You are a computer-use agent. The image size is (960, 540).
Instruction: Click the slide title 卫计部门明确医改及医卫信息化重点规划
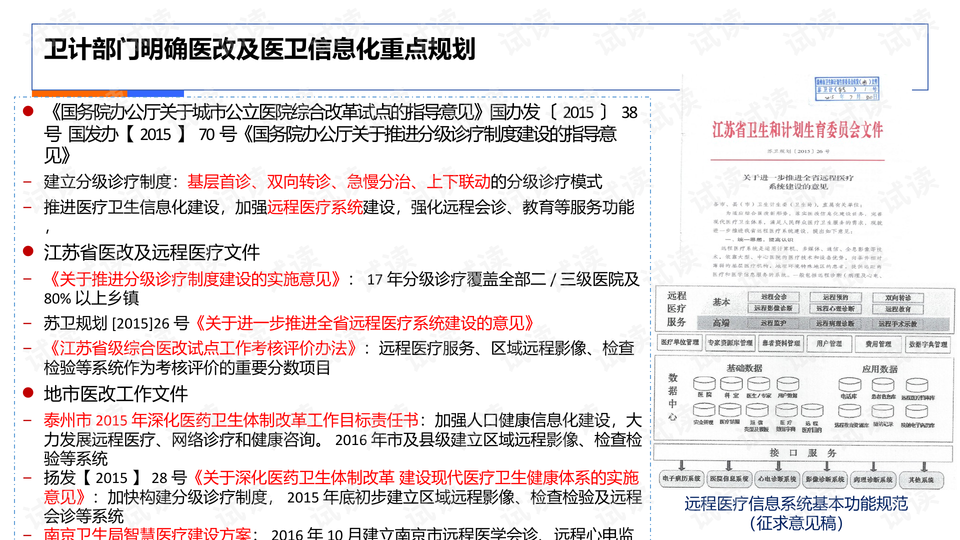(x=260, y=49)
